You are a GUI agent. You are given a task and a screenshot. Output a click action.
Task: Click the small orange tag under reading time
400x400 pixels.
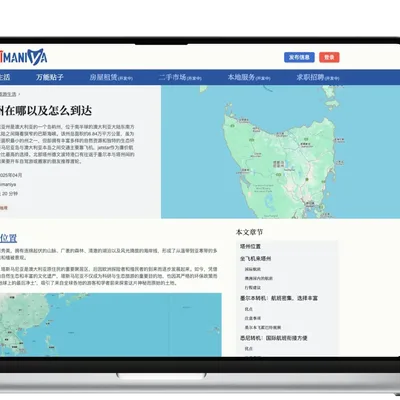(x=4, y=208)
